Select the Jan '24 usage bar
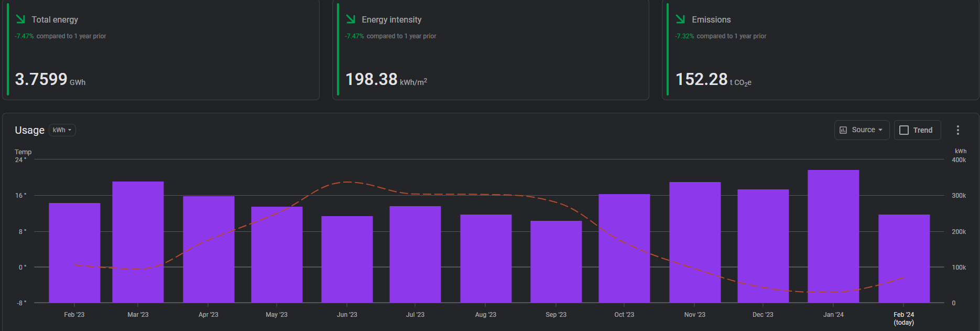980x331 pixels. (x=833, y=236)
